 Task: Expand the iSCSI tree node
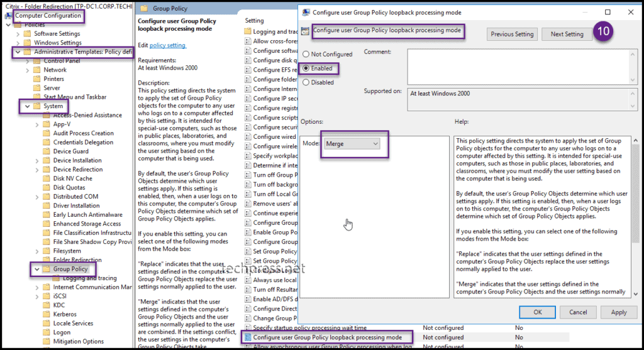pyautogui.click(x=37, y=296)
